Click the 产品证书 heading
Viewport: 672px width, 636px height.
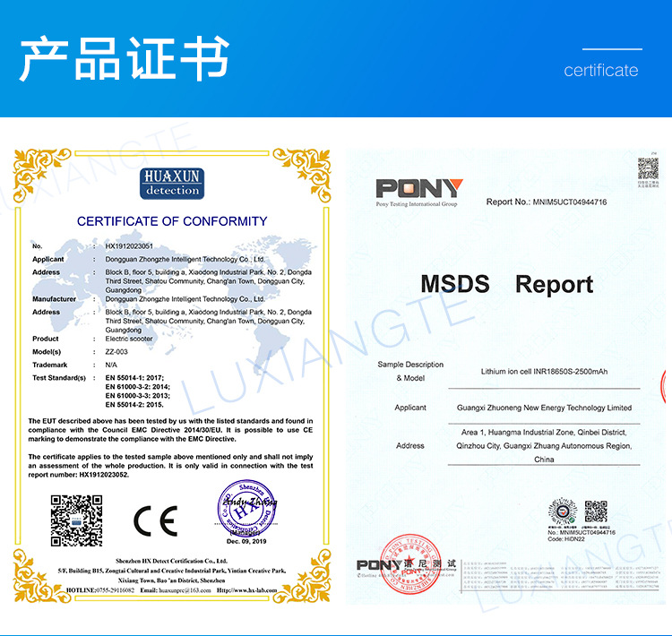(x=125, y=60)
